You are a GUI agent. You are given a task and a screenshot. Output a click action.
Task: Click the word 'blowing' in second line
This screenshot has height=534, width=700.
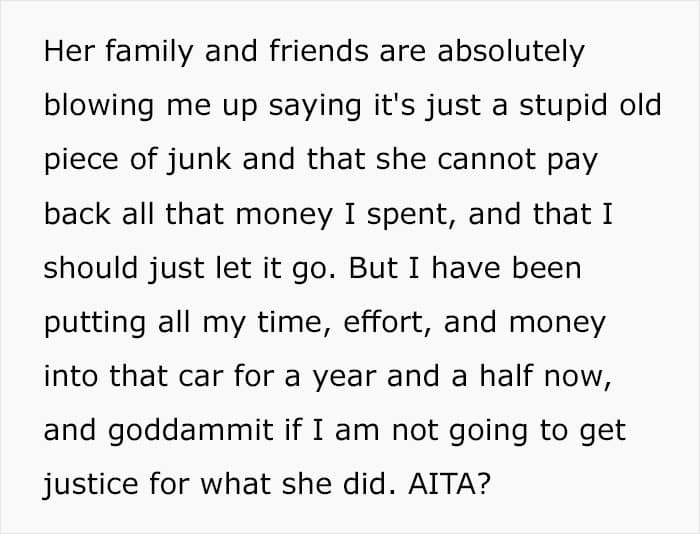click(99, 106)
